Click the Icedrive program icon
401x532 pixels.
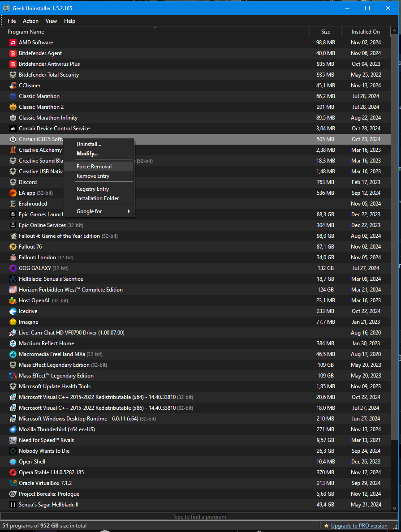(13, 311)
